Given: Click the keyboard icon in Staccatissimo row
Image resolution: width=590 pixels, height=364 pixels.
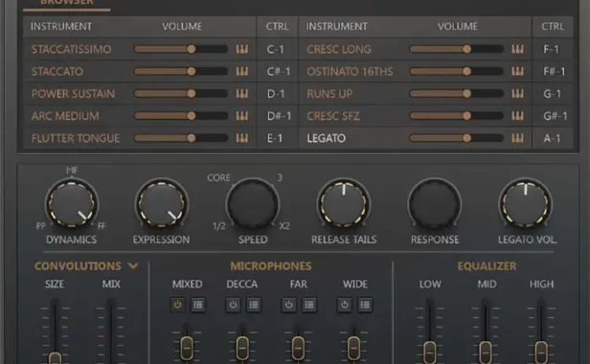Looking at the screenshot, I should pyautogui.click(x=242, y=49).
